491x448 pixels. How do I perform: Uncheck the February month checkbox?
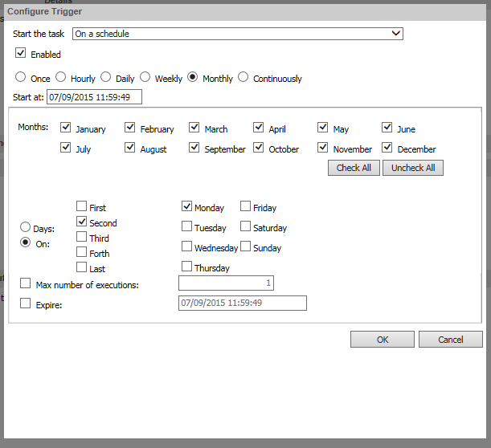pos(129,128)
